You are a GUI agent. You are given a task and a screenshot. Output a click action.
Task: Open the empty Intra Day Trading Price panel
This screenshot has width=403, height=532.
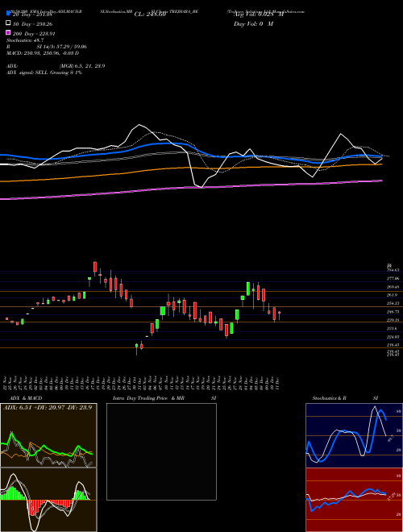pyautogui.click(x=161, y=451)
